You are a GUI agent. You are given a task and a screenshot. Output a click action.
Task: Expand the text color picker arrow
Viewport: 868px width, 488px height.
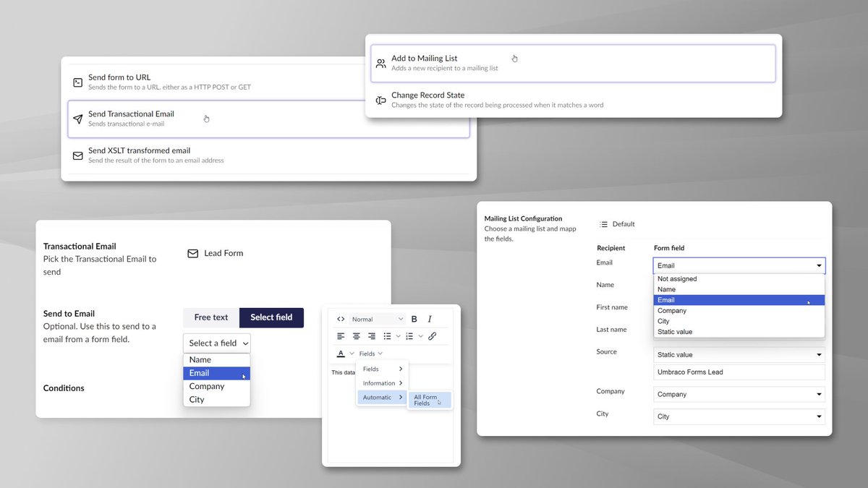coord(352,354)
